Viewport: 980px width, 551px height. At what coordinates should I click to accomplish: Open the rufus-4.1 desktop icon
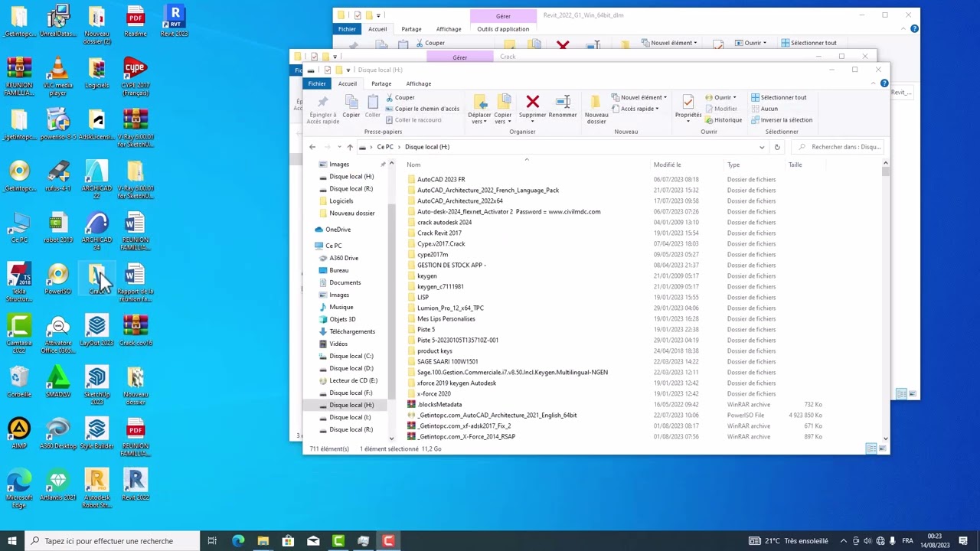pyautogui.click(x=58, y=176)
